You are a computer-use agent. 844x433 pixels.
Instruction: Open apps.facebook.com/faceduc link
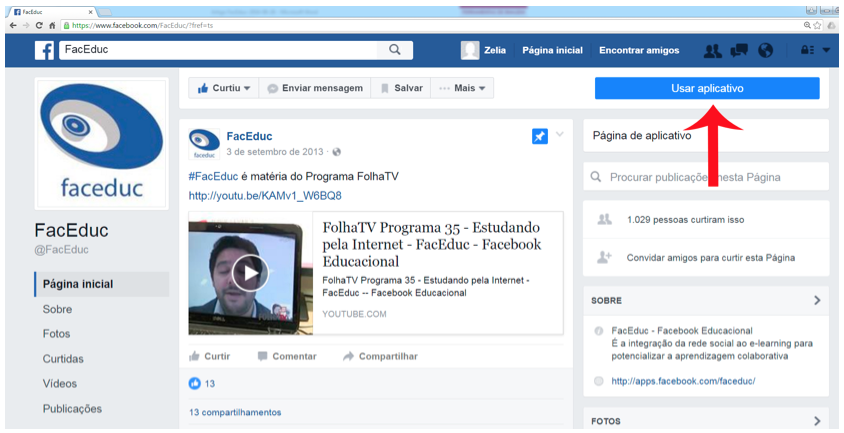pyautogui.click(x=683, y=381)
